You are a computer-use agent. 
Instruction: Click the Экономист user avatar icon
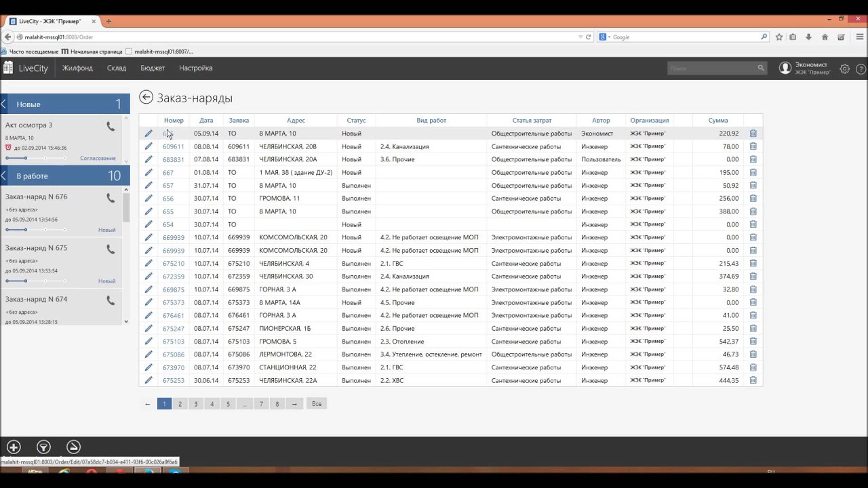(785, 68)
